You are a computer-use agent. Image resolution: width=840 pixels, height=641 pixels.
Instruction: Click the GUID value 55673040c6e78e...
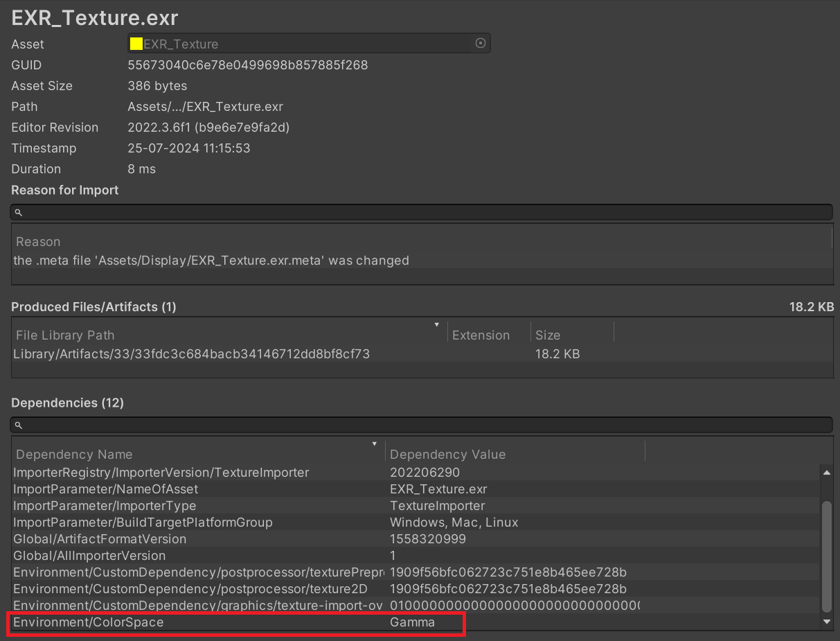coord(248,65)
